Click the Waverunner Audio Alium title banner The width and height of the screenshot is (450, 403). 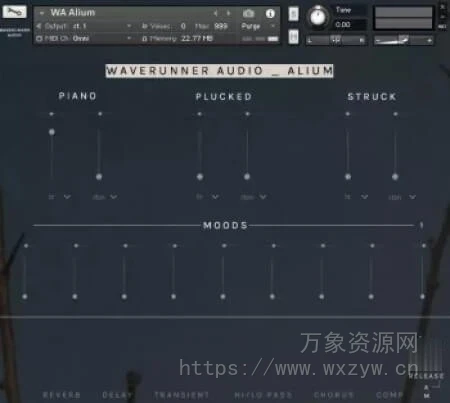(219, 71)
